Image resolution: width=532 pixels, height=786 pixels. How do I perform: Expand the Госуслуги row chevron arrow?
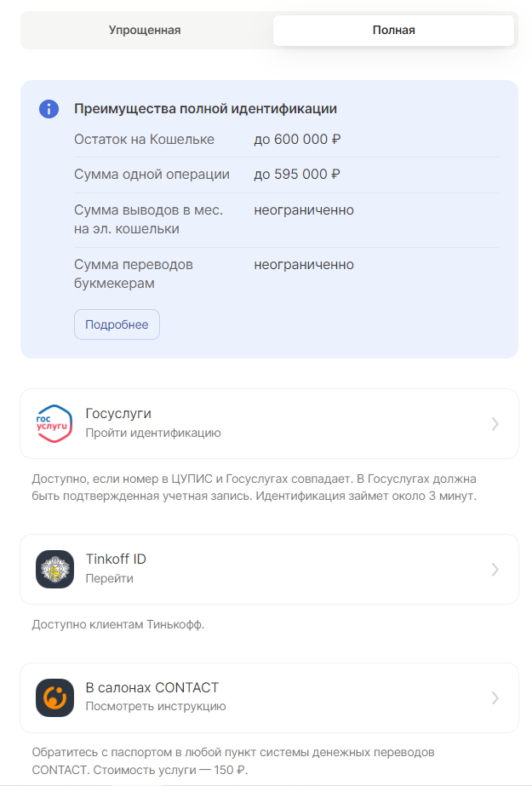coord(495,424)
